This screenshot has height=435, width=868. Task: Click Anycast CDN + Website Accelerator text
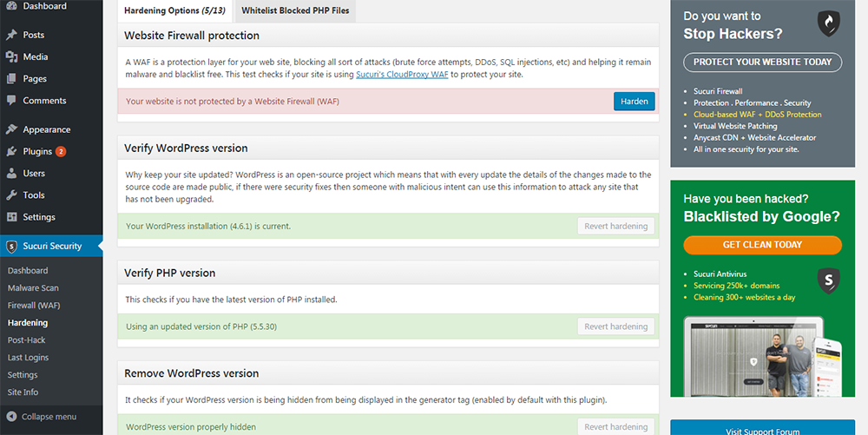coord(754,138)
